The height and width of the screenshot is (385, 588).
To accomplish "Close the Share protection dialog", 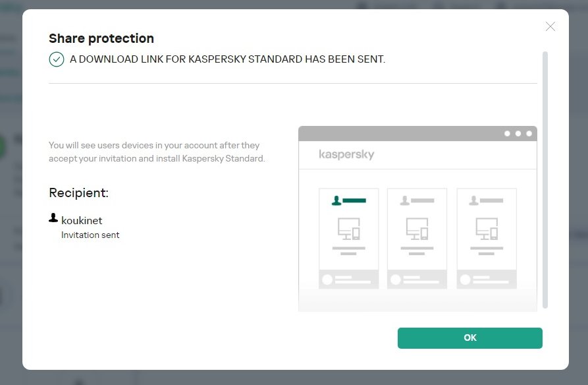I will pos(550,26).
